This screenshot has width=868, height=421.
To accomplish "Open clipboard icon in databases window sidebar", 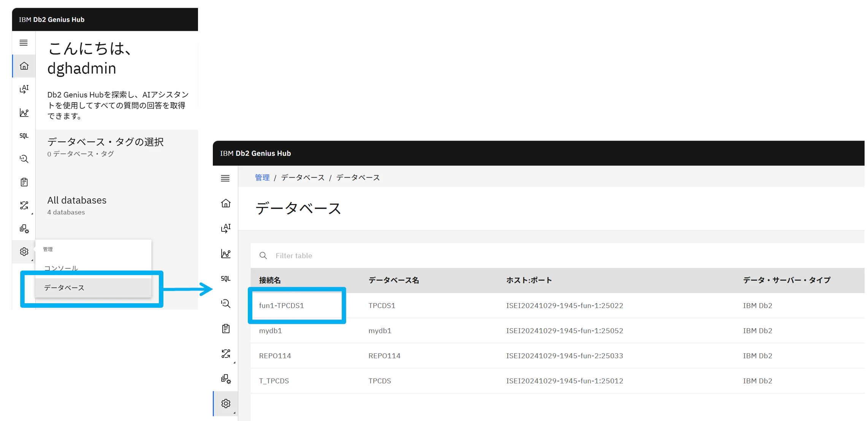I will pyautogui.click(x=226, y=329).
